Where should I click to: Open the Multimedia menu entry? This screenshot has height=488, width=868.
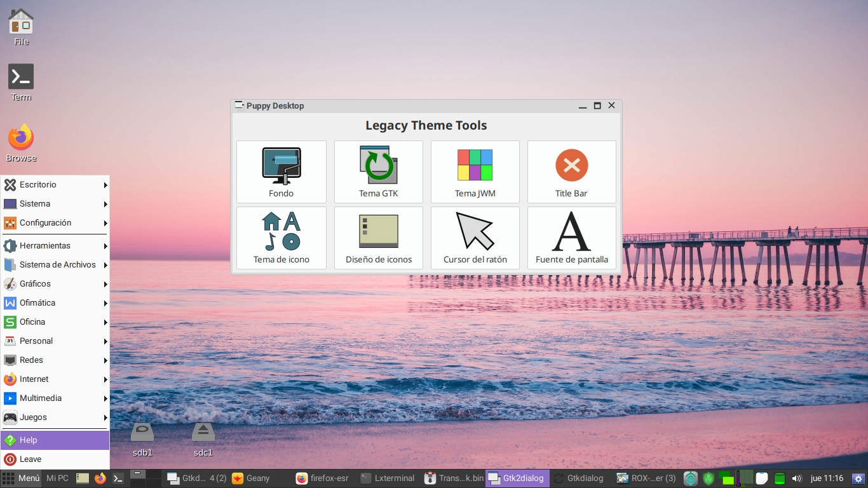click(x=55, y=398)
